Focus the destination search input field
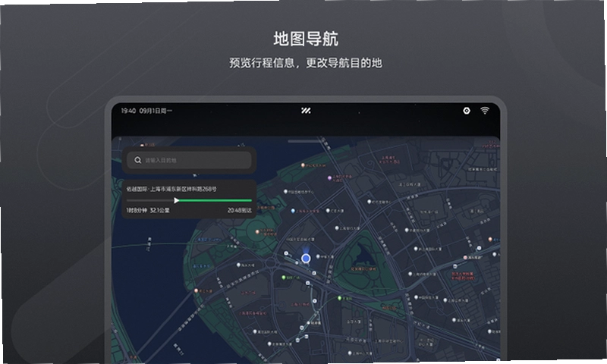The height and width of the screenshot is (364, 607). pos(189,160)
